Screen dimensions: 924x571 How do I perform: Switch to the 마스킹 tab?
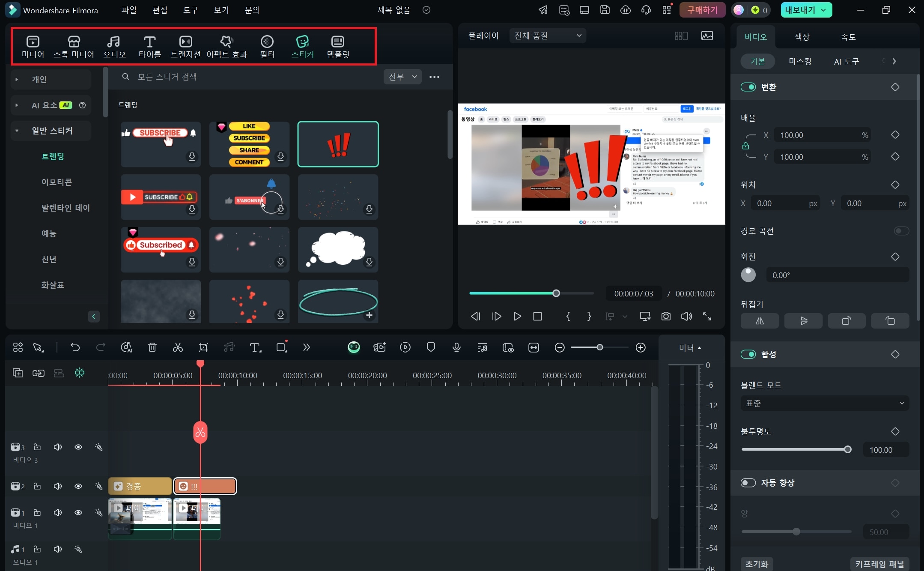point(800,61)
